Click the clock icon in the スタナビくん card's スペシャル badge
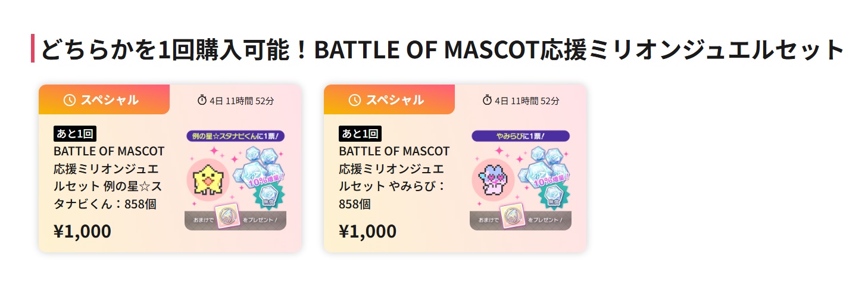 [x=69, y=100]
